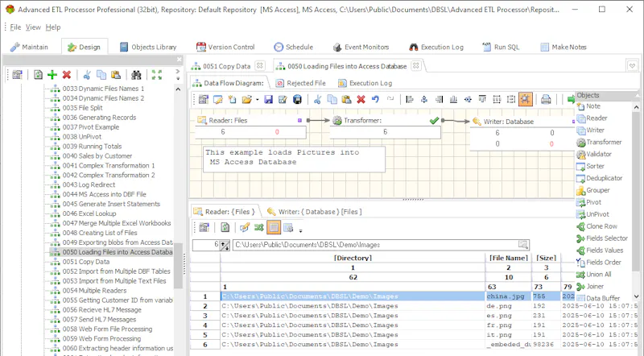Toggle the highlighted grid view button in reader toolbar
The width and height of the screenshot is (644, 356).
click(x=274, y=227)
